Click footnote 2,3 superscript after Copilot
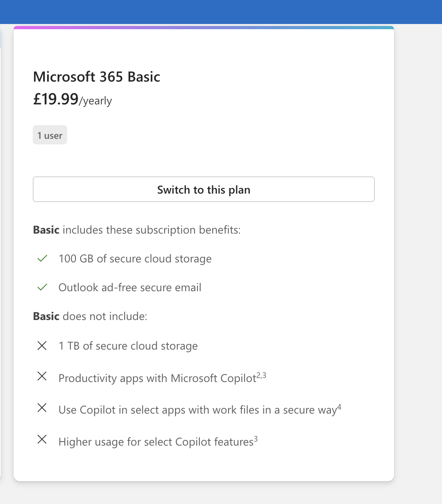The width and height of the screenshot is (442, 504). [261, 375]
